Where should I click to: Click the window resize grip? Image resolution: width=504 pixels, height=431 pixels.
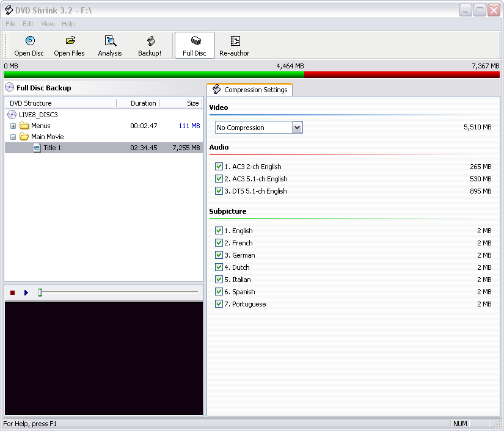[x=497, y=424]
